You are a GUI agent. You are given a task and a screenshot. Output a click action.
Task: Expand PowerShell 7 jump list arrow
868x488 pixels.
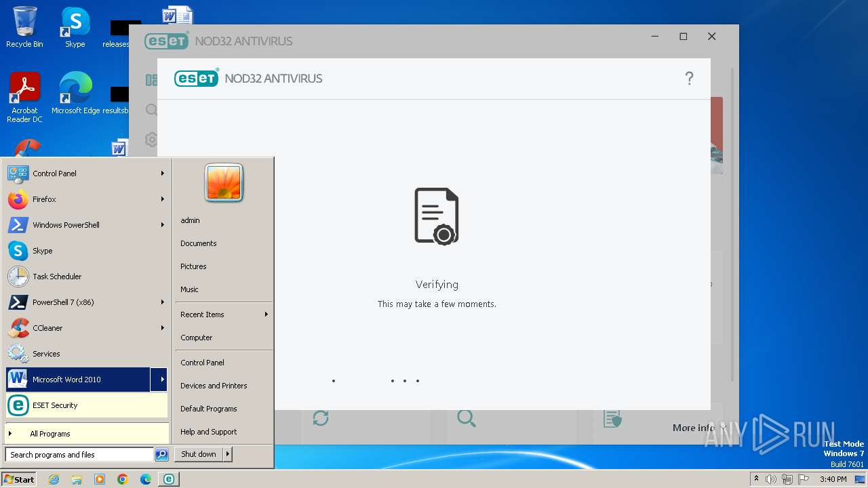point(163,302)
